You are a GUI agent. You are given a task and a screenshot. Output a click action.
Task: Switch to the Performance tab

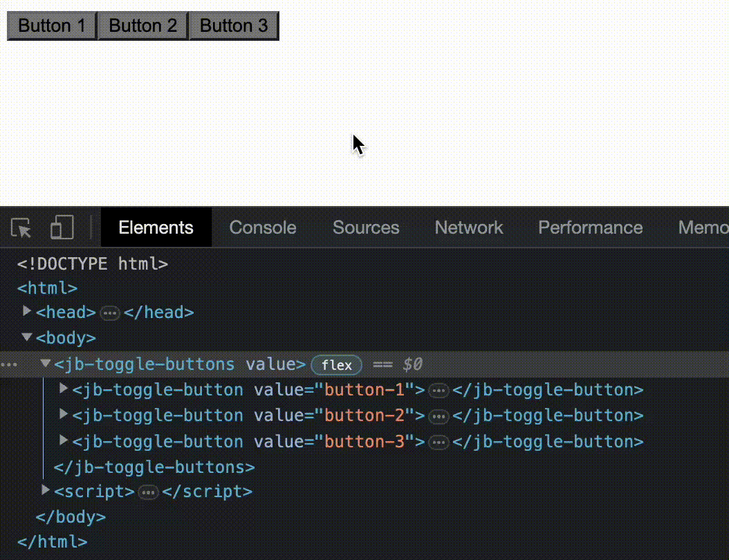[x=590, y=227]
